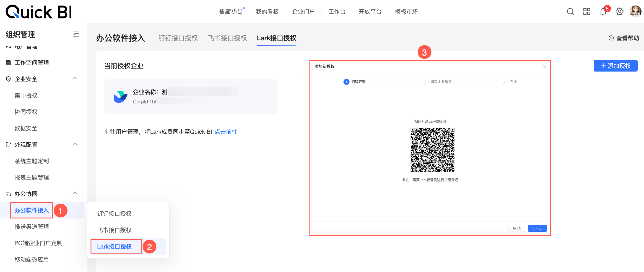Open the settings gear icon

(x=620, y=11)
